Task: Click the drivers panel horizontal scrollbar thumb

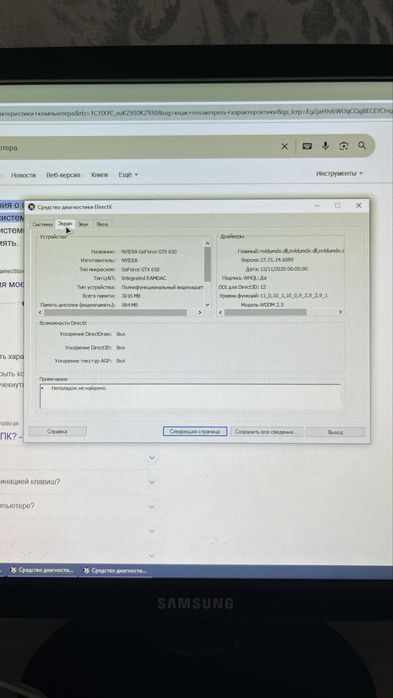Action: [265, 312]
